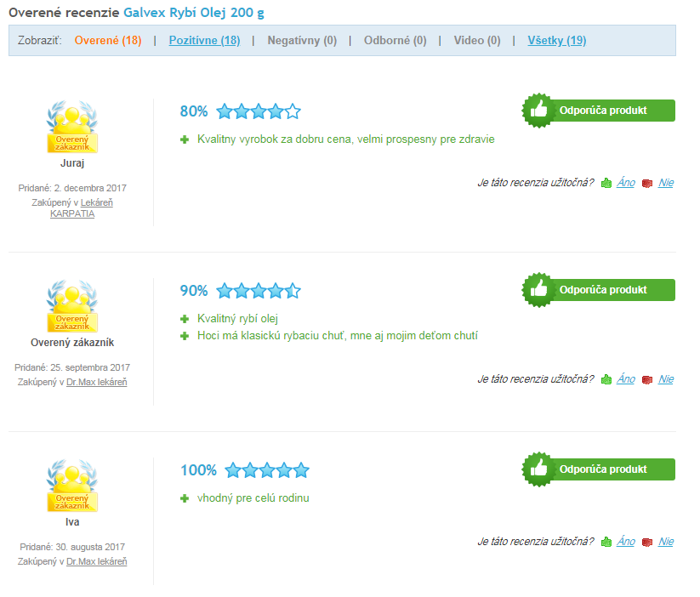Open the Negatívny (0) filter tab
The image size is (700, 597).
pos(302,41)
